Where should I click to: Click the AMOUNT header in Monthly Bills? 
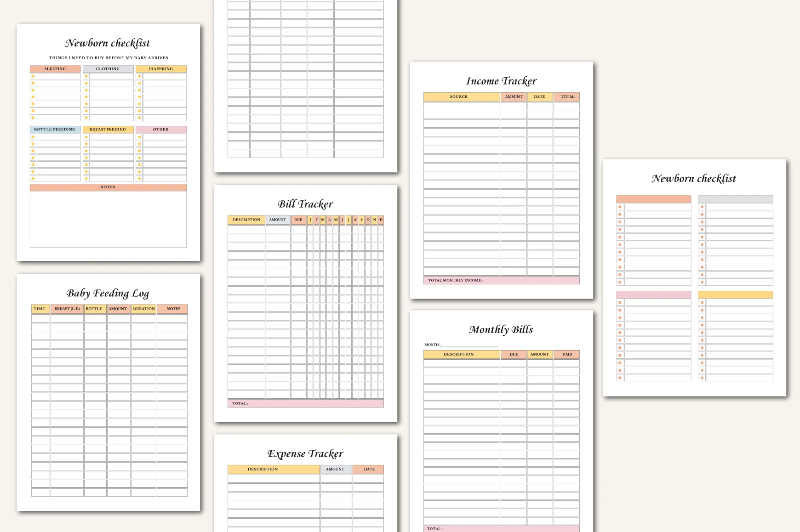click(x=540, y=354)
